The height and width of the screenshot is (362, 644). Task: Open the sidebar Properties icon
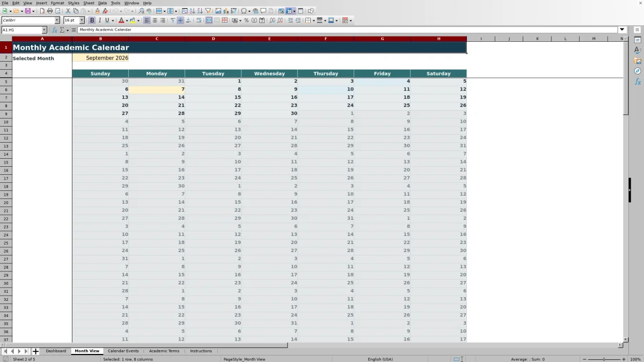pos(638,40)
